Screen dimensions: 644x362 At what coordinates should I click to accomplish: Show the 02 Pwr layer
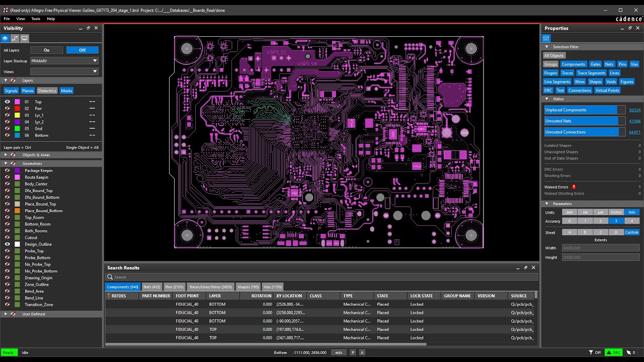[7, 108]
